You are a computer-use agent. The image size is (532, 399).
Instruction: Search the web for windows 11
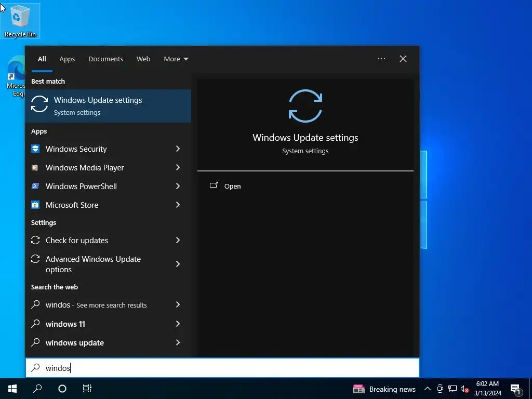coord(65,324)
